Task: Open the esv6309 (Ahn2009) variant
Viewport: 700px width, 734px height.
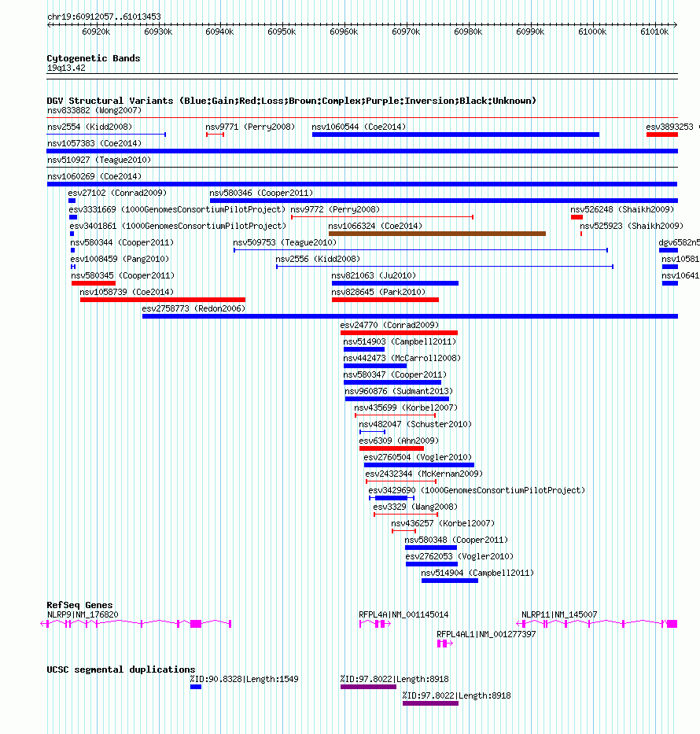Action: coord(399,441)
